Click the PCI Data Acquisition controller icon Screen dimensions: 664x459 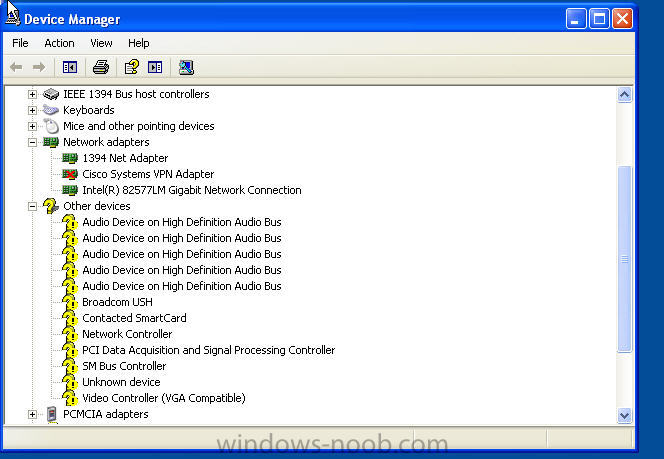70,350
